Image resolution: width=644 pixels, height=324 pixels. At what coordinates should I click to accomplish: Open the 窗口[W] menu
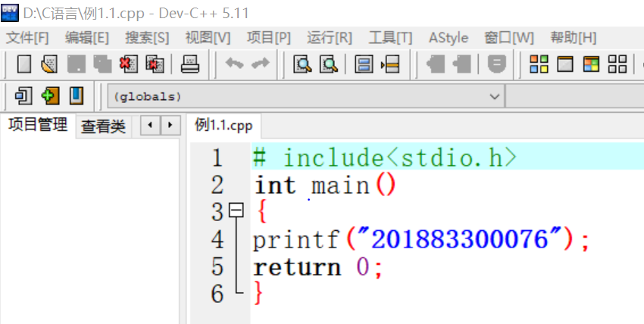(509, 38)
